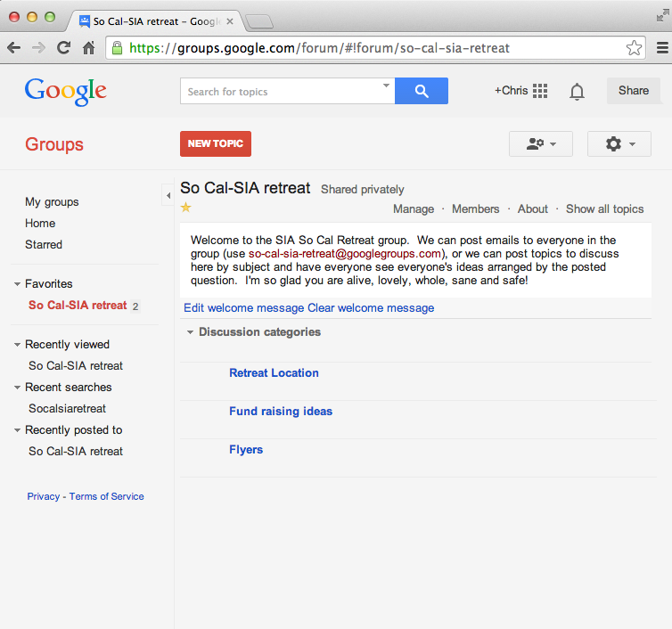This screenshot has height=629, width=672.
Task: Collapse the Favorites section
Action: 17,284
